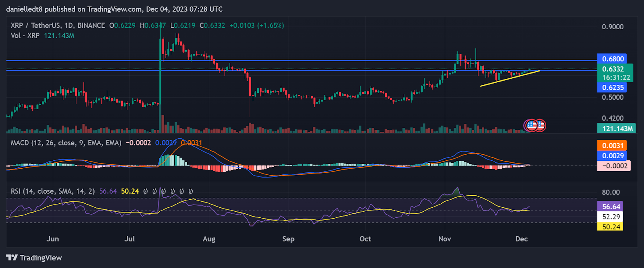644x268 pixels.
Task: Click the blue MACD legend value 0.0029
Action: coord(166,143)
